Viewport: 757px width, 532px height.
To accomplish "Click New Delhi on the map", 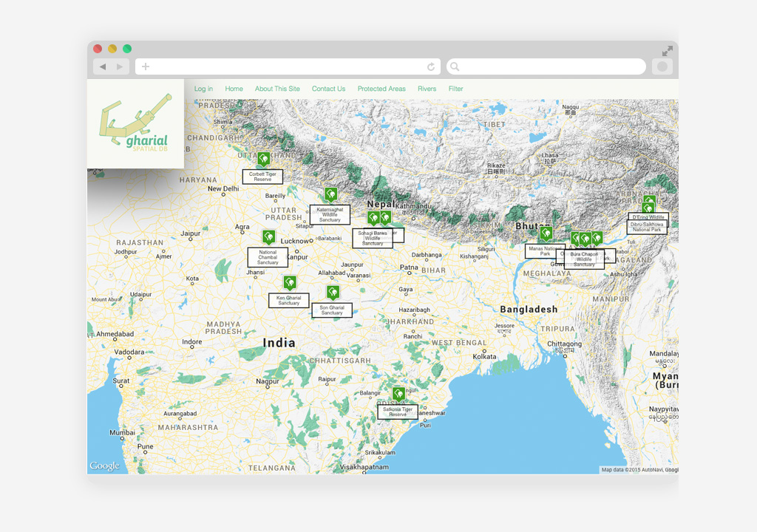I will (x=223, y=188).
